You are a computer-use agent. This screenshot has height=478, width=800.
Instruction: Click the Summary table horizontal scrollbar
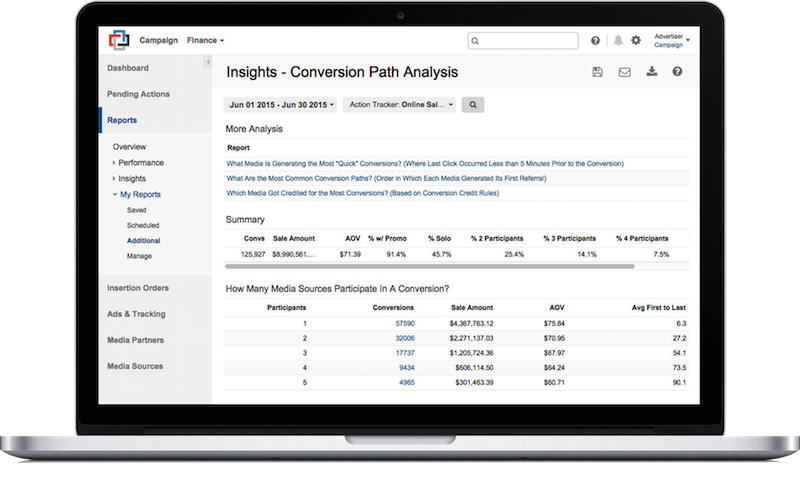pos(430,267)
